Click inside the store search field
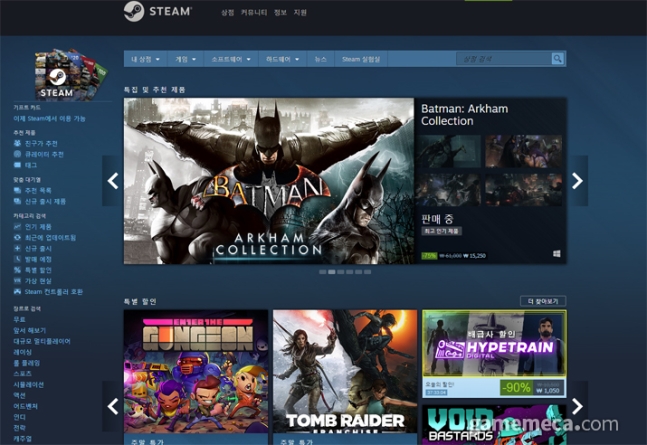 [503, 59]
